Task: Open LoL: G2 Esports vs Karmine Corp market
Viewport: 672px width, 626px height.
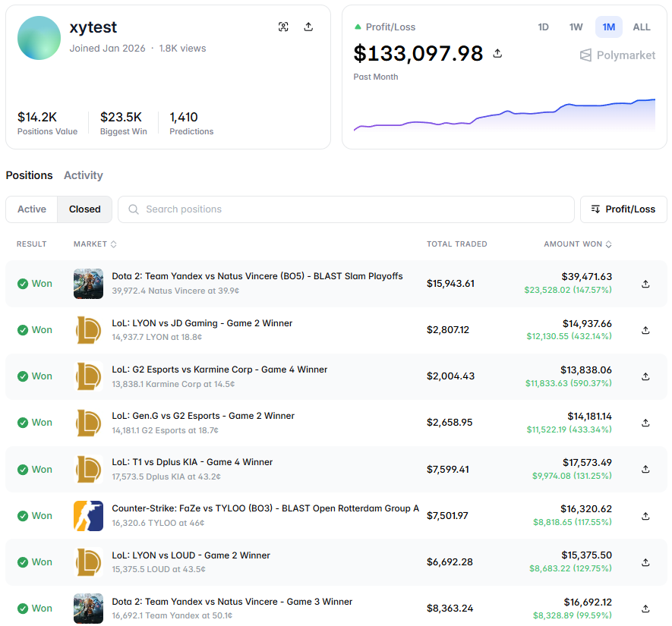Action: [x=219, y=370]
